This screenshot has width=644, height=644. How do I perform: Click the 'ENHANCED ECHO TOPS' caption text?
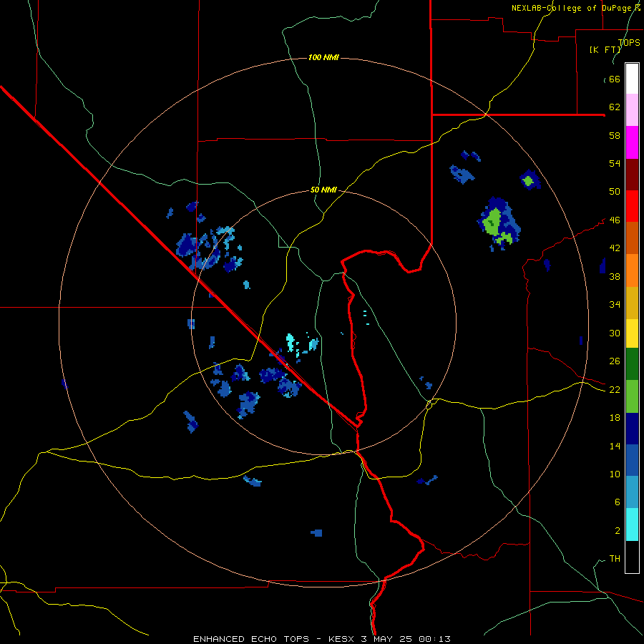(251, 639)
